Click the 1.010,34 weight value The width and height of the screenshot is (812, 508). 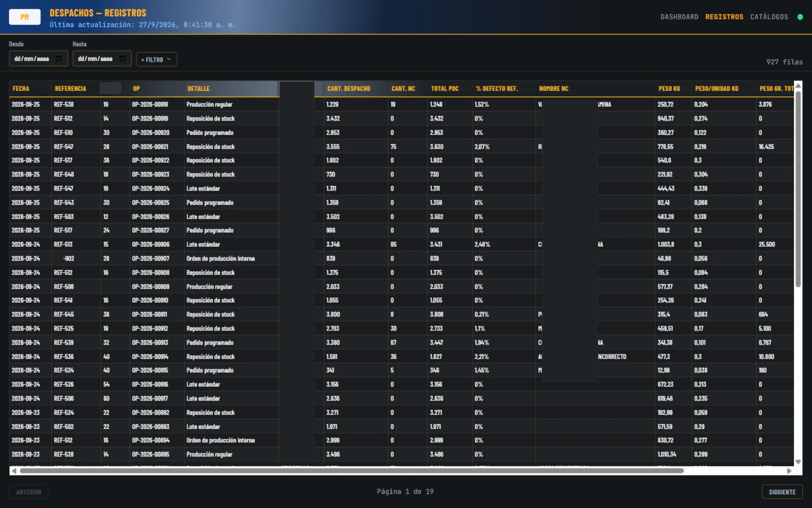click(667, 455)
